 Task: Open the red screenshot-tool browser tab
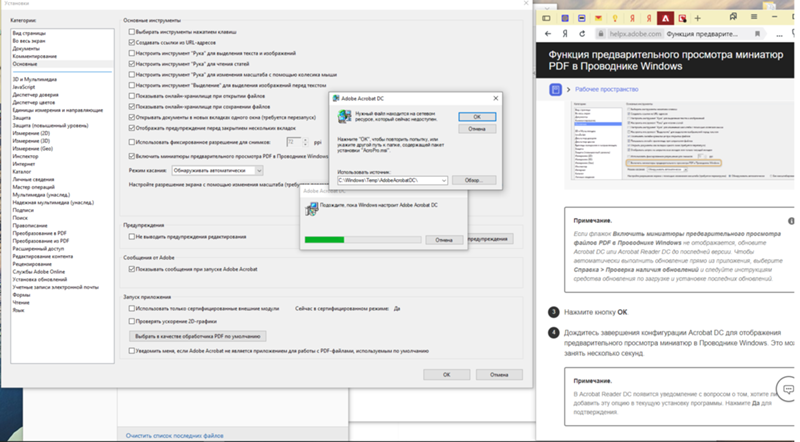point(682,18)
